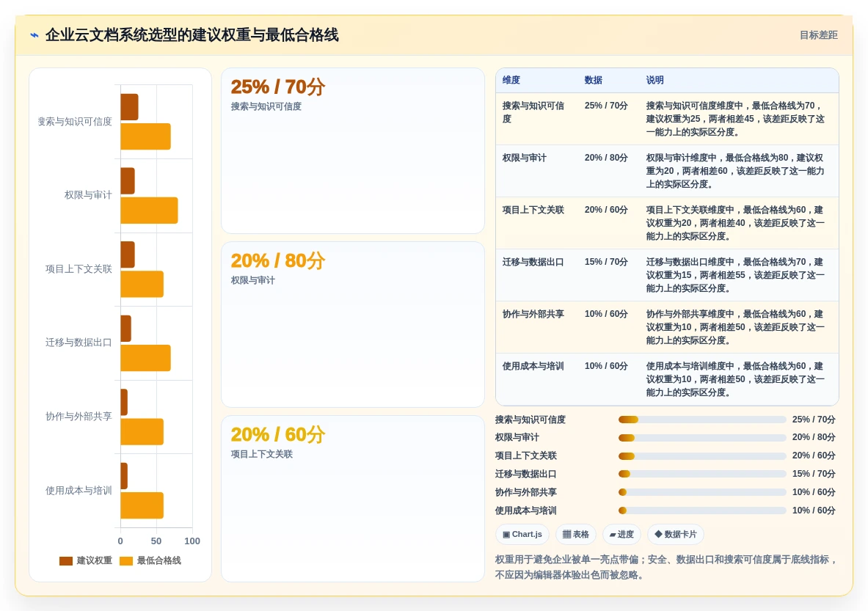Select table cell 25% / 70分
Screen dimensions: 868x611
click(x=606, y=106)
